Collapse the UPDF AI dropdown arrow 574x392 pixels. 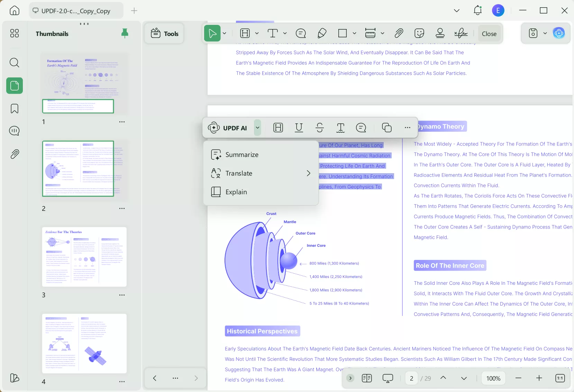257,128
